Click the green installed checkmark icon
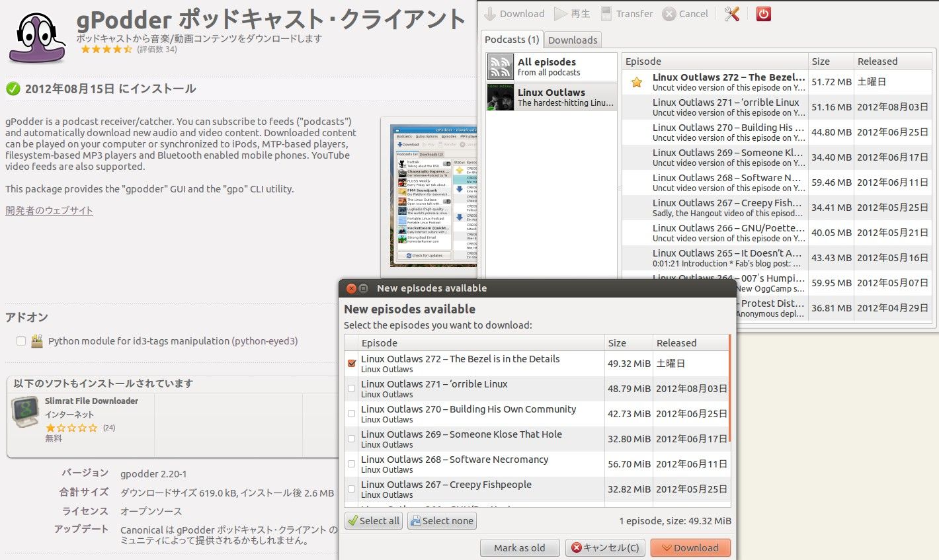939x560 pixels. tap(13, 89)
